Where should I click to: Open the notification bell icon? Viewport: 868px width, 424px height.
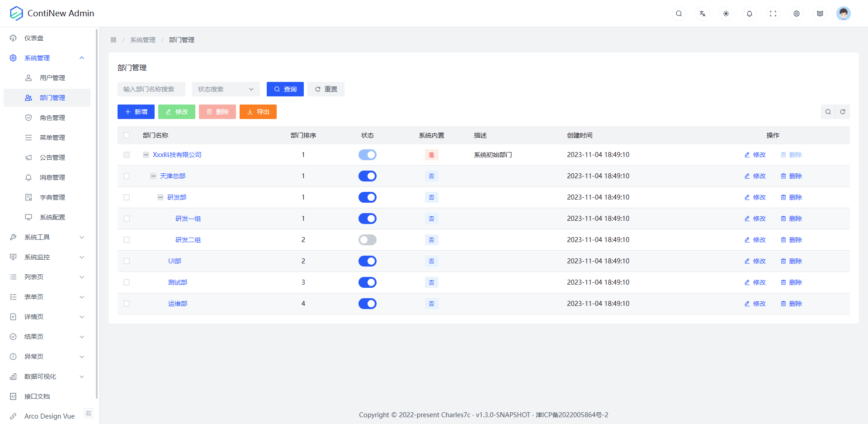[x=749, y=14]
